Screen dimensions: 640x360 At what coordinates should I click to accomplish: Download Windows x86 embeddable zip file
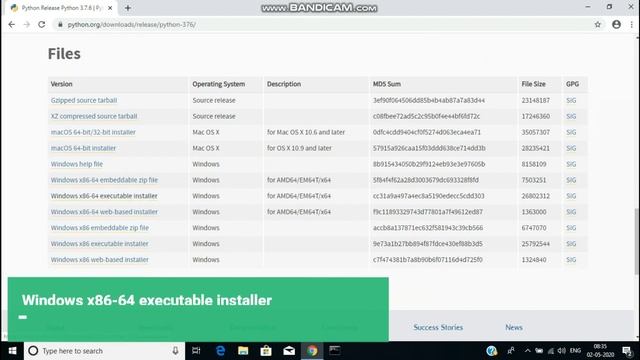[100, 227]
